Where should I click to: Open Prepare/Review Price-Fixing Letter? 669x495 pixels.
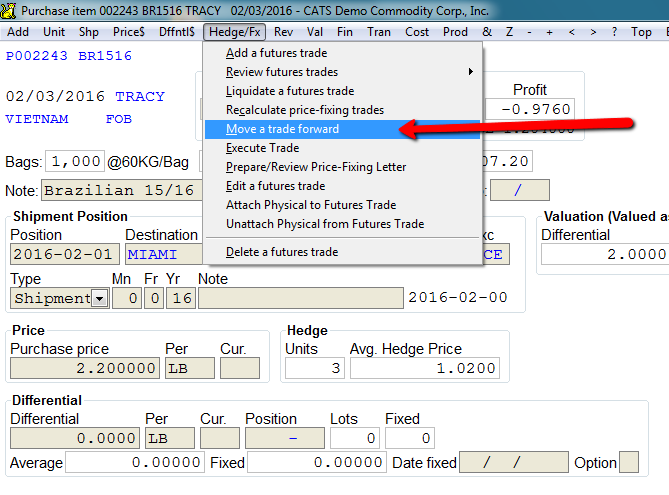(x=343, y=167)
